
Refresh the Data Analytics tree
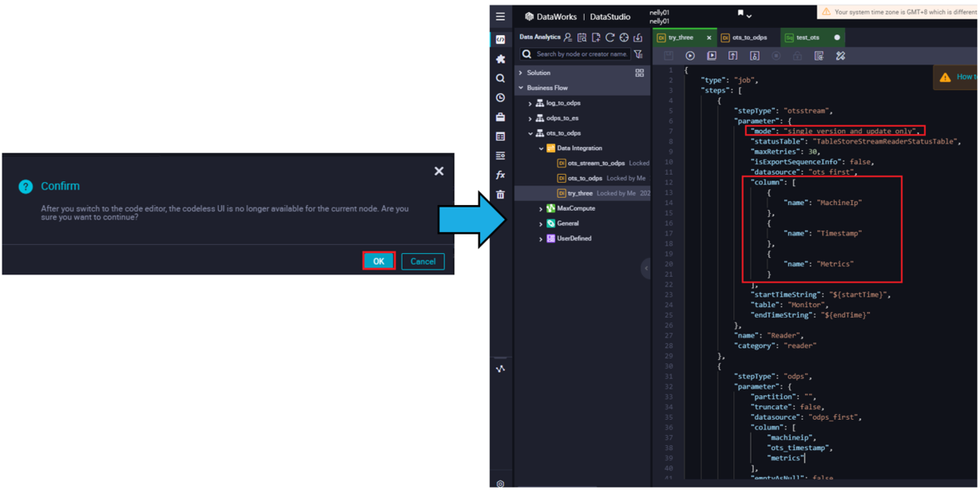(609, 38)
